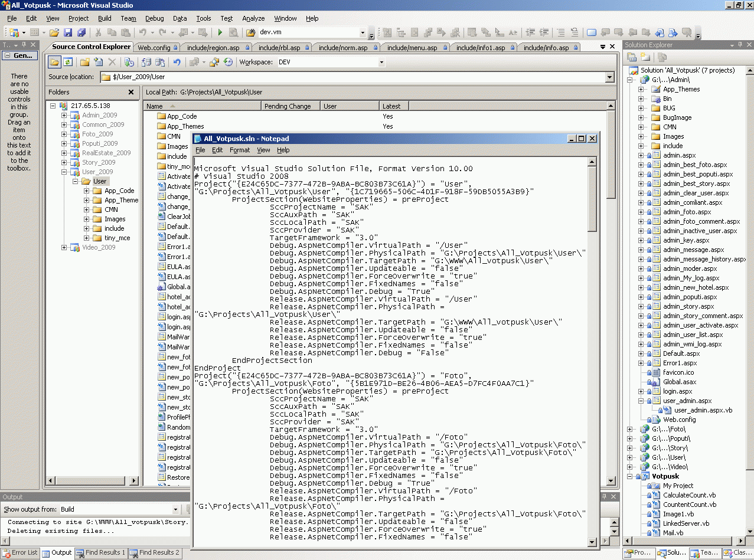Click the Undo Pending Changes icon

tap(177, 62)
